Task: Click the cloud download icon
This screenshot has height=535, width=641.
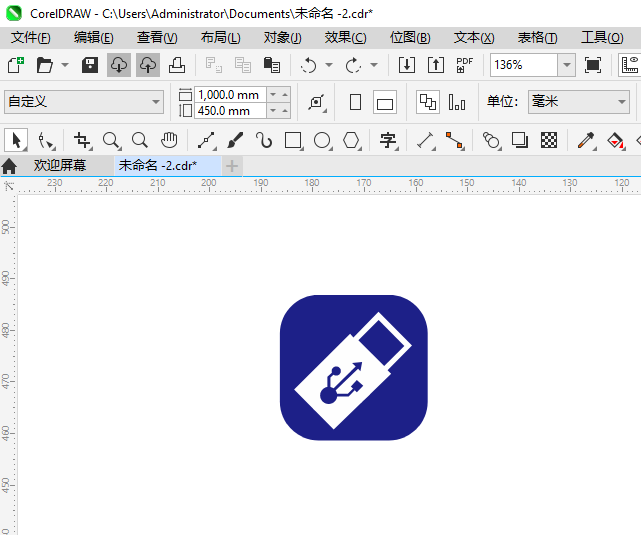Action: click(119, 65)
